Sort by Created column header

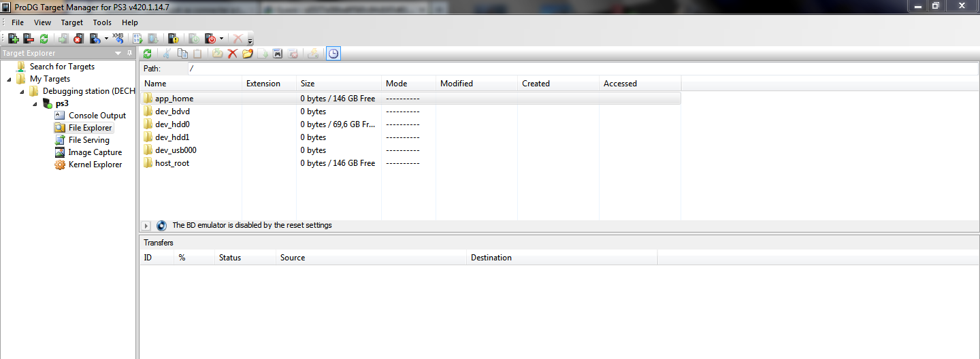(559, 84)
